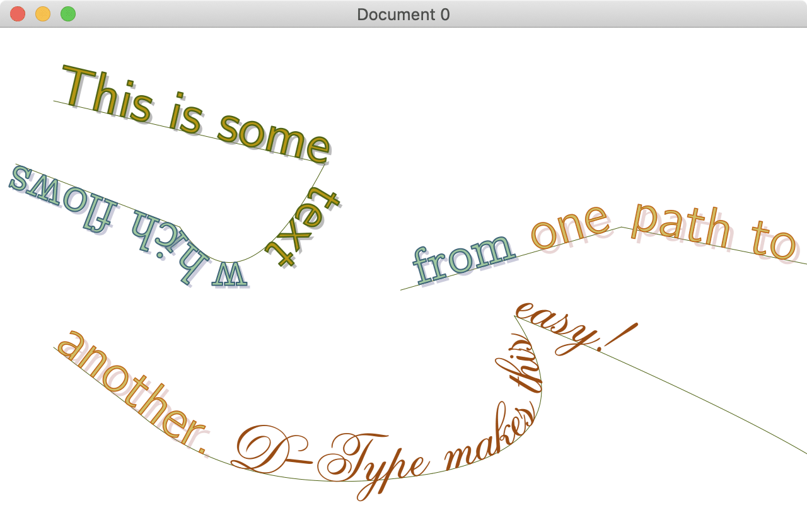Click the orange 'one path to' text

(665, 230)
